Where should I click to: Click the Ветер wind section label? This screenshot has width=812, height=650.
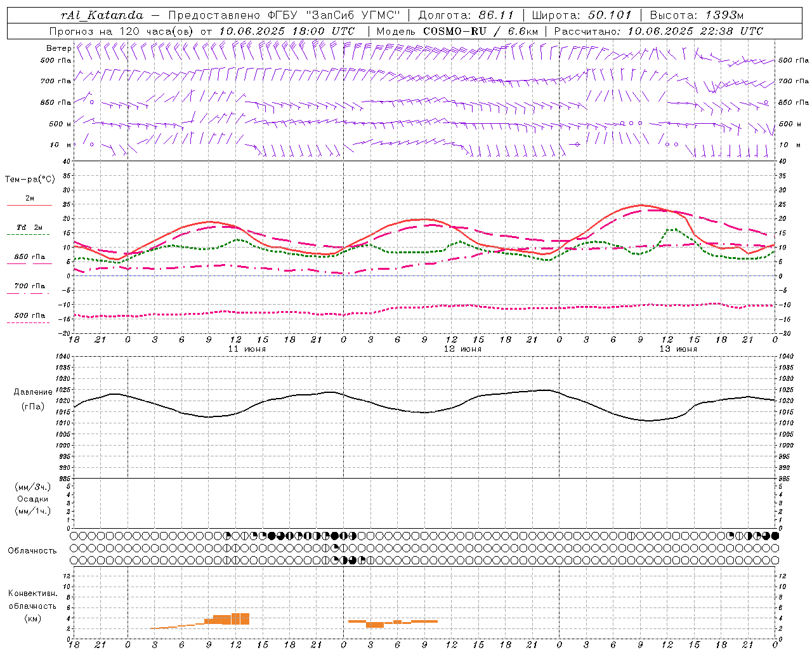[x=58, y=48]
